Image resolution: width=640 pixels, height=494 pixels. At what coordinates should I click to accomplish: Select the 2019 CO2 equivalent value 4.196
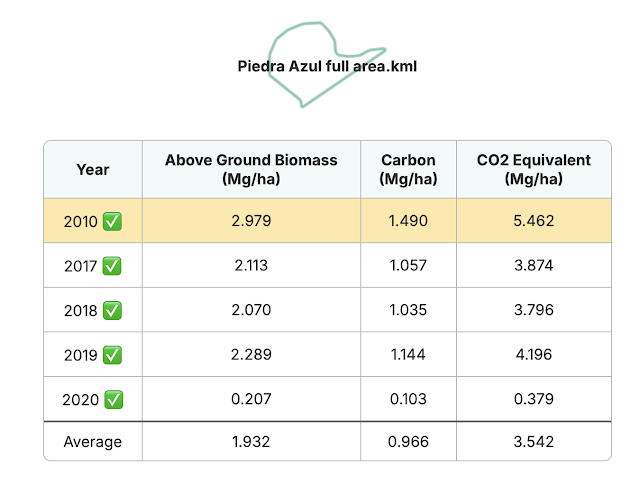[533, 354]
